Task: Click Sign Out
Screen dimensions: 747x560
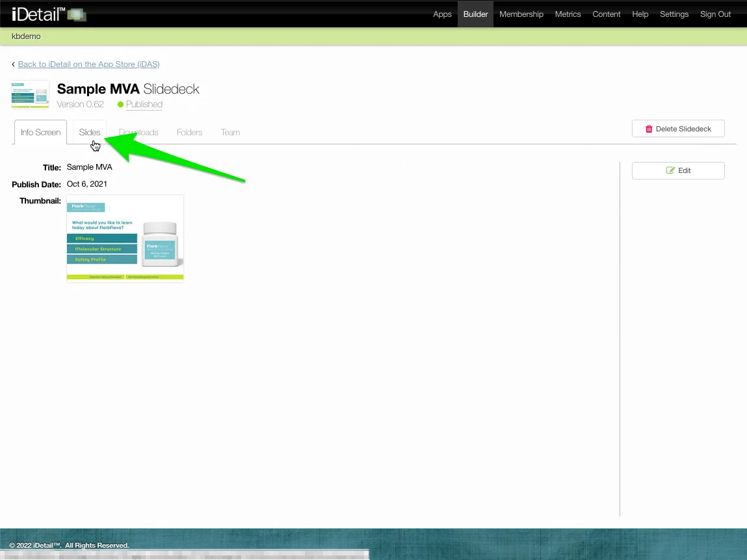Action: [x=715, y=14]
